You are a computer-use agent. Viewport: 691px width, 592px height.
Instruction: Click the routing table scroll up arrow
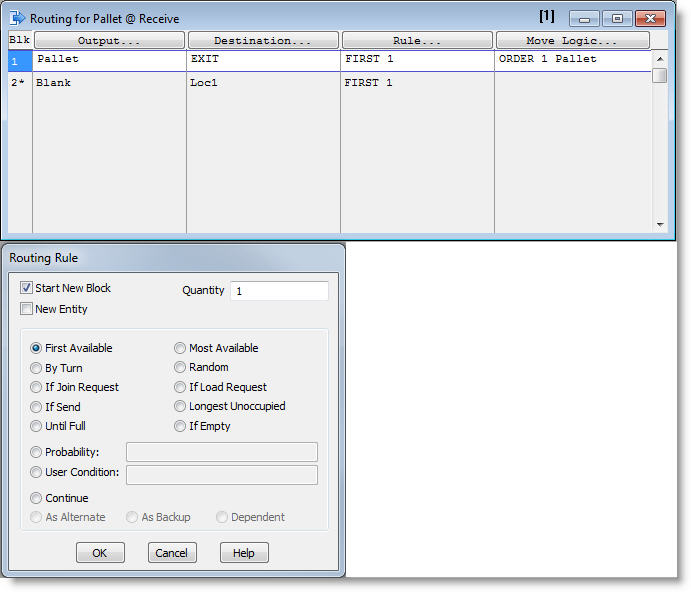[660, 59]
